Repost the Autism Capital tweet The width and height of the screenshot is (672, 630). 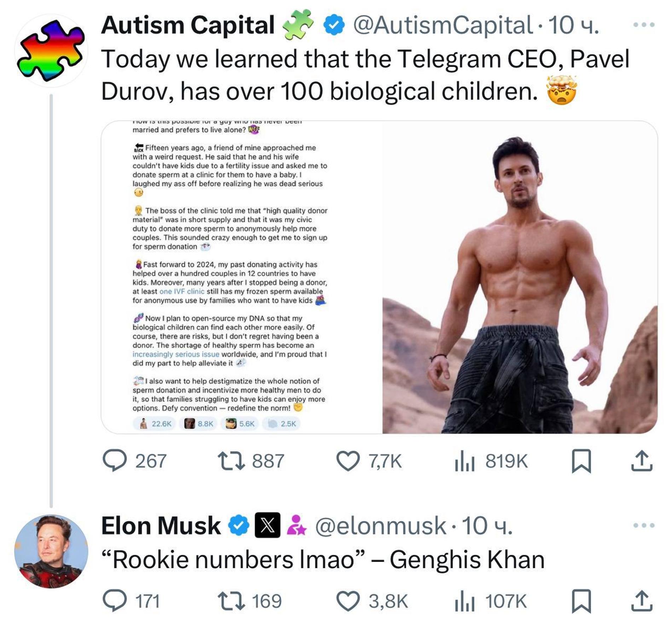(x=231, y=461)
